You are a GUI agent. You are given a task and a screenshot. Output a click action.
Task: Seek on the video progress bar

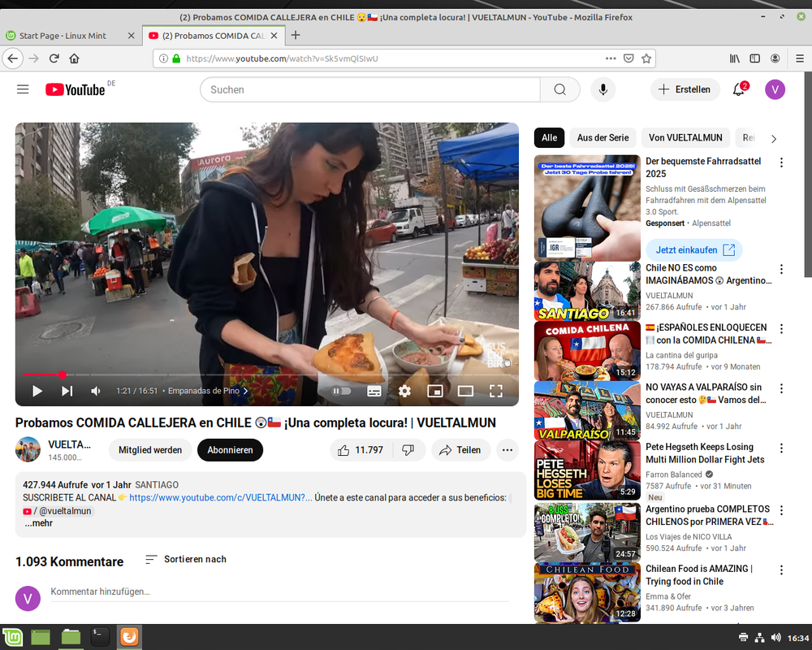point(266,375)
